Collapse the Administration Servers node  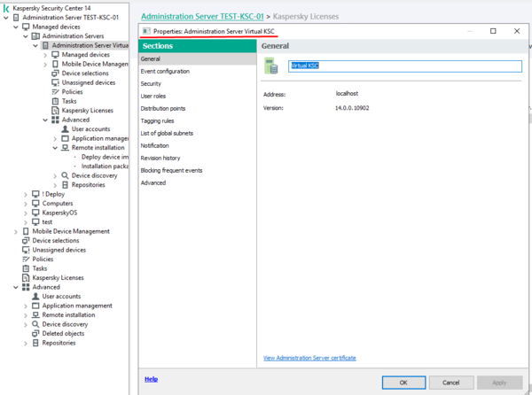(x=26, y=36)
